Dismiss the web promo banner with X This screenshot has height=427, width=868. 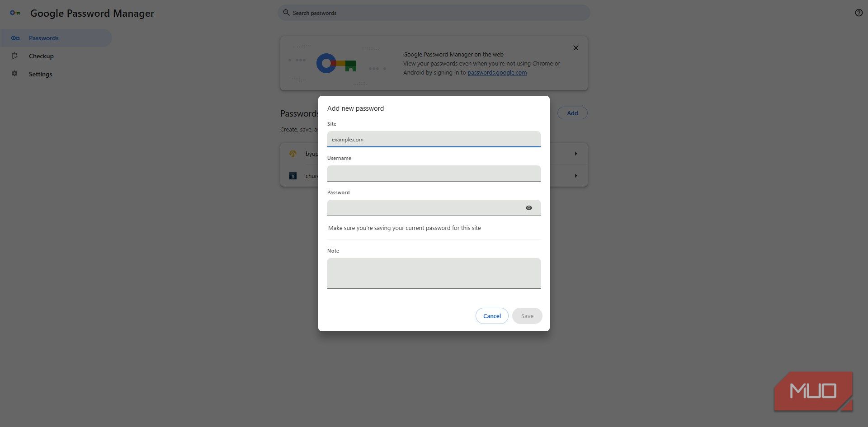[576, 48]
